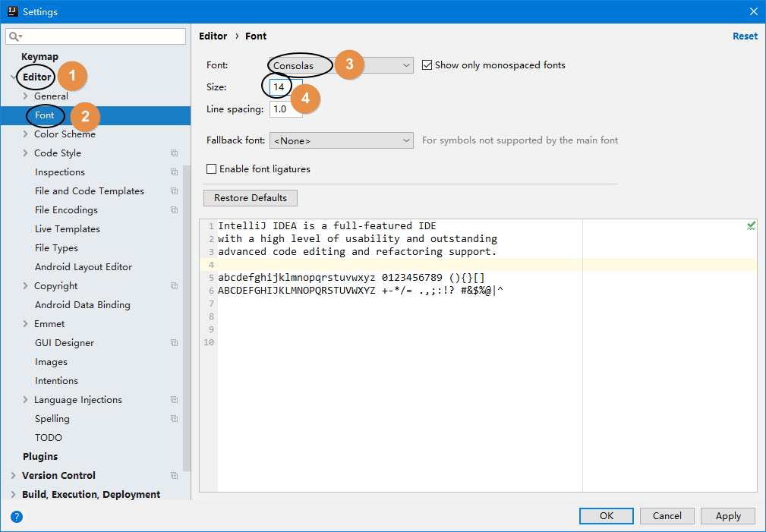Screen dimensions: 766x532
Task: Click the Reset link
Action: [x=744, y=36]
